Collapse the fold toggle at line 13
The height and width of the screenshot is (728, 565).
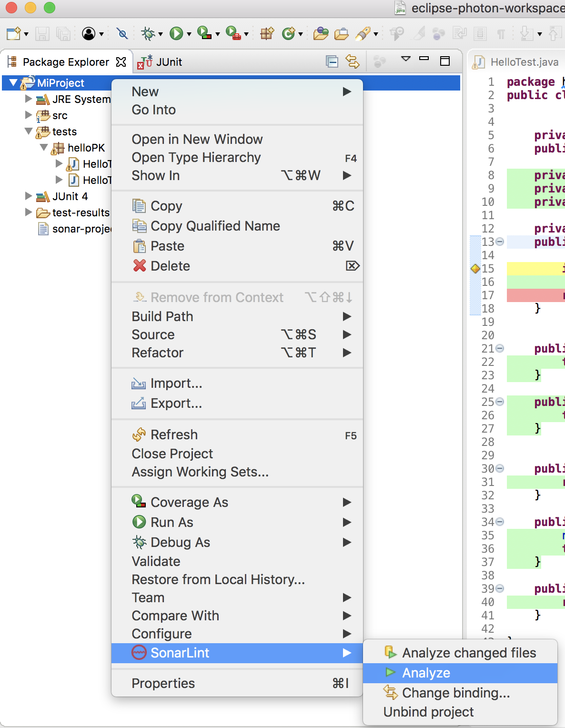point(500,242)
